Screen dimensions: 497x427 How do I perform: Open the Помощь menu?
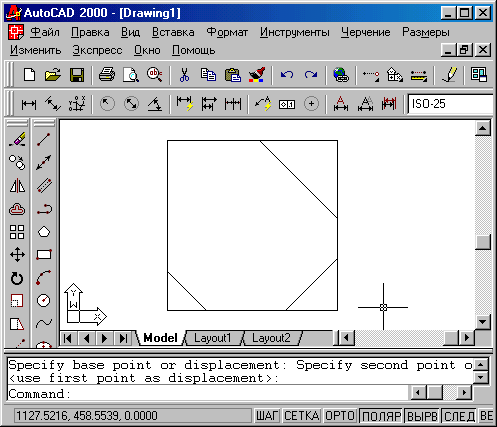pos(193,50)
